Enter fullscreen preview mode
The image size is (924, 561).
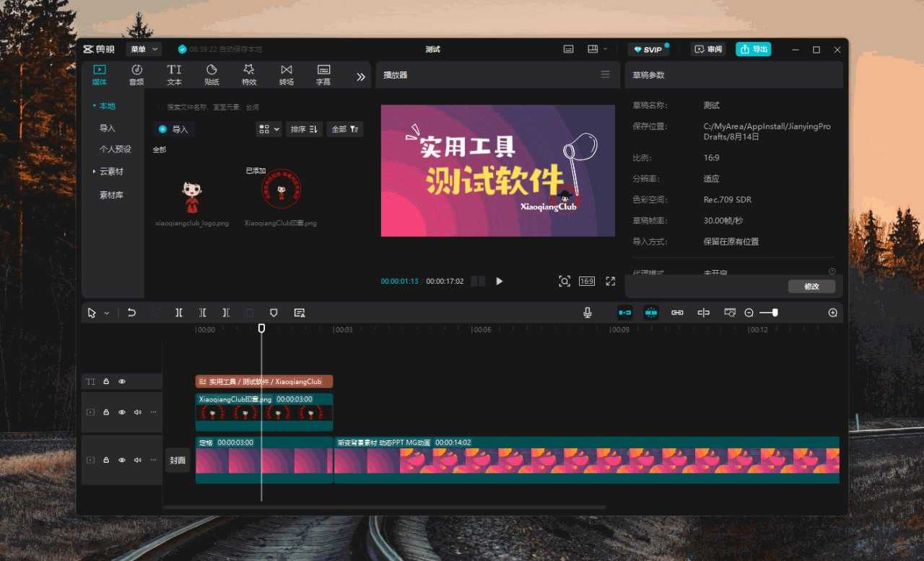(x=611, y=282)
